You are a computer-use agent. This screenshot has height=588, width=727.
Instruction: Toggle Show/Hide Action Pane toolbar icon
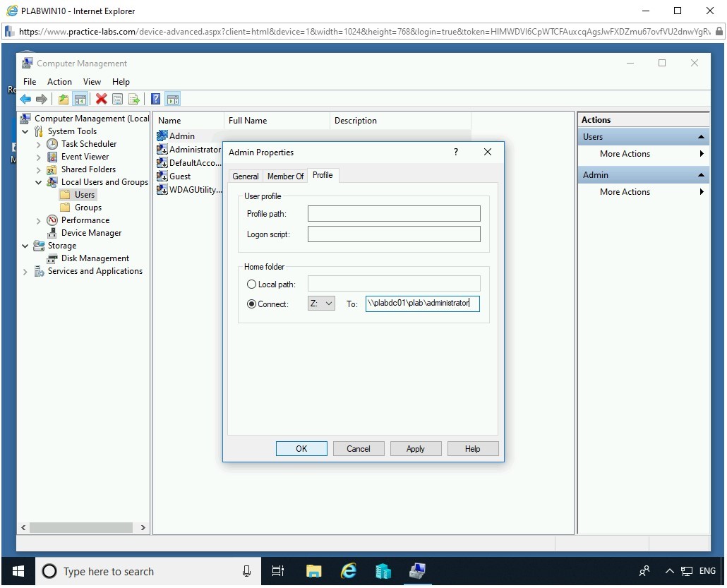(x=173, y=99)
